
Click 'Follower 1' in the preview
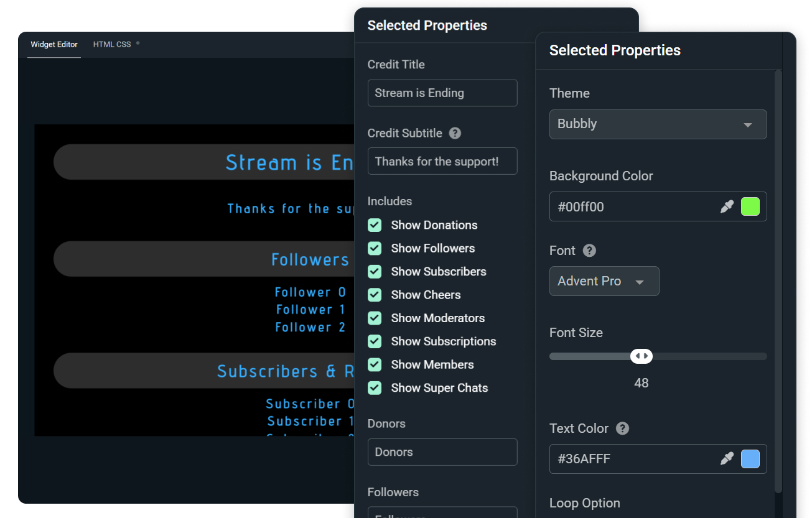(x=310, y=310)
